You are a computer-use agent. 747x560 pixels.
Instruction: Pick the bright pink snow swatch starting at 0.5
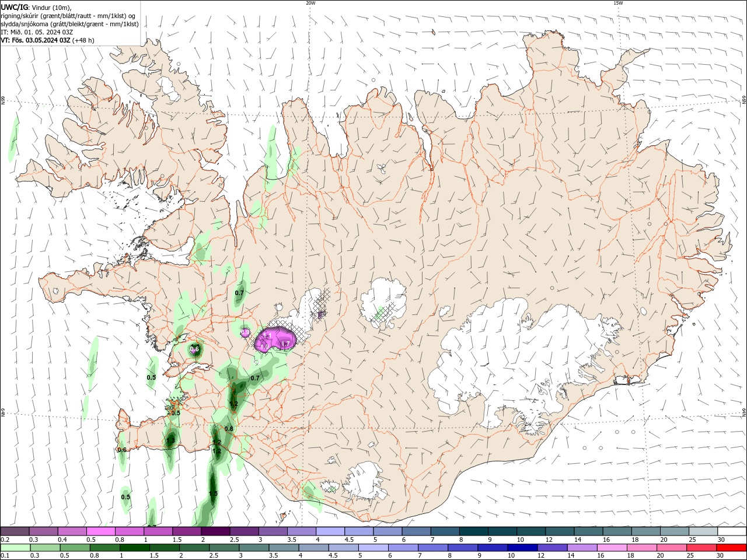tap(100, 531)
